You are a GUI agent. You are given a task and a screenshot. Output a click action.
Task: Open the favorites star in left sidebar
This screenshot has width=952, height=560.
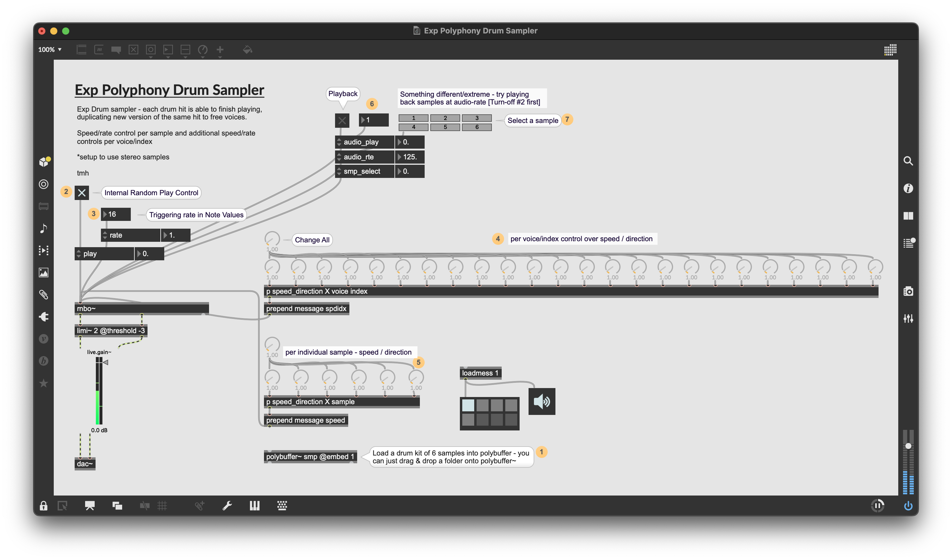[44, 383]
